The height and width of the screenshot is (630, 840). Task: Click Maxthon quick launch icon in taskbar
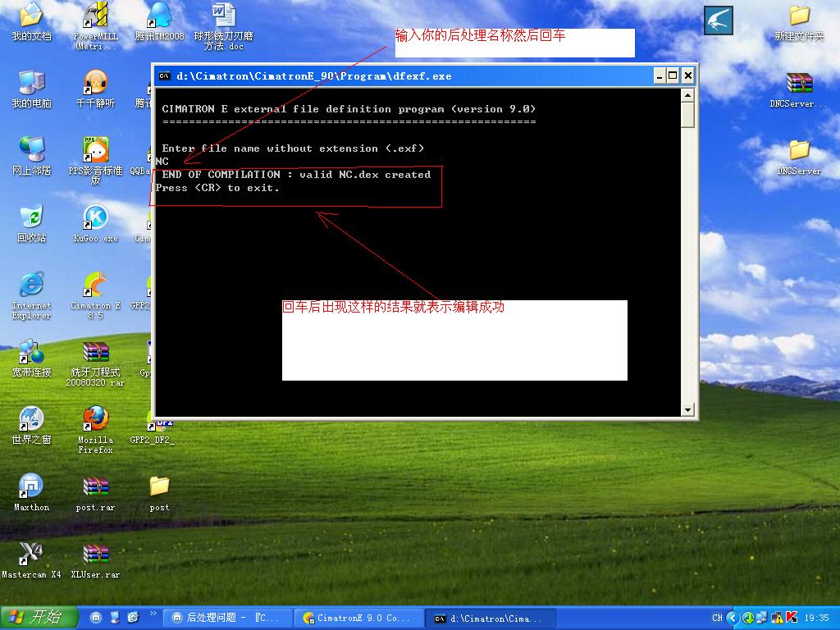96,618
